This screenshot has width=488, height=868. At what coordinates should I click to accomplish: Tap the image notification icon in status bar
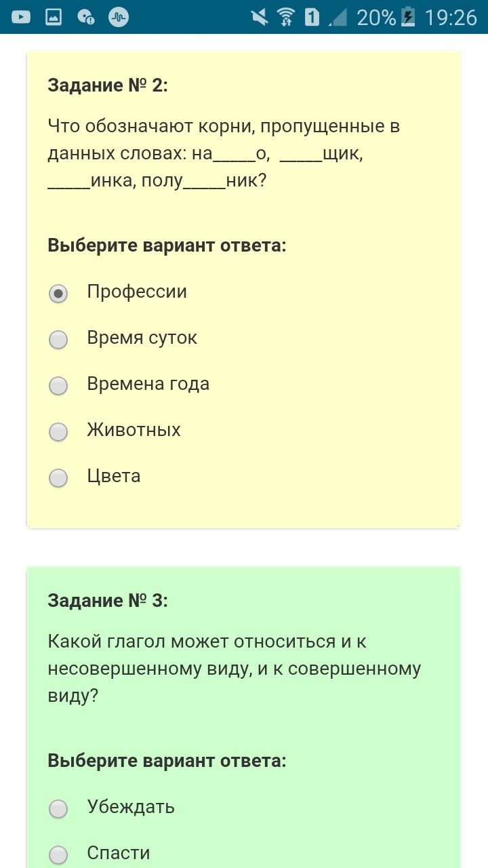(54, 17)
